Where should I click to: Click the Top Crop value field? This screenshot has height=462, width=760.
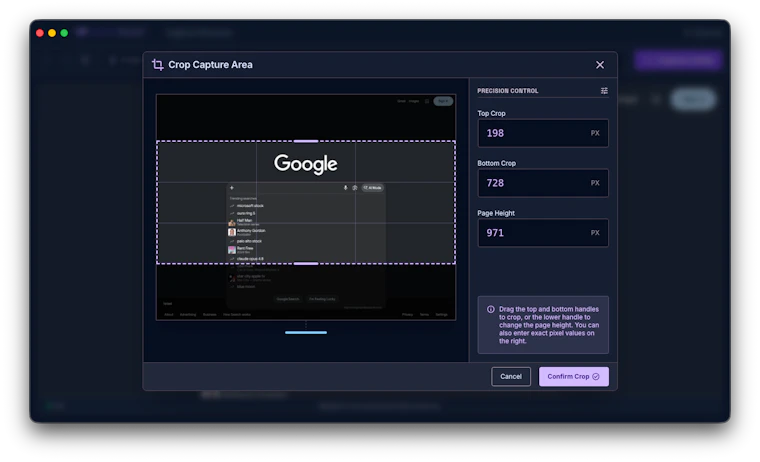[543, 133]
